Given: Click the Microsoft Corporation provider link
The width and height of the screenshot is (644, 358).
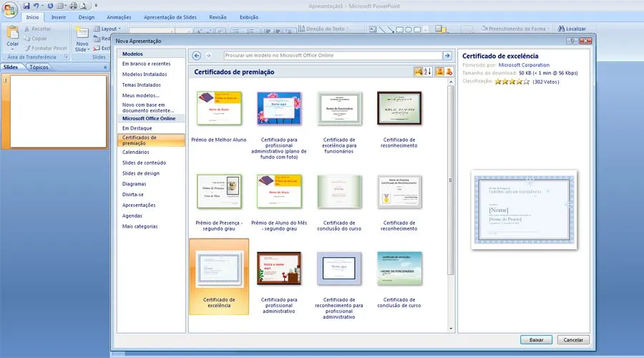Looking at the screenshot, I should point(524,65).
